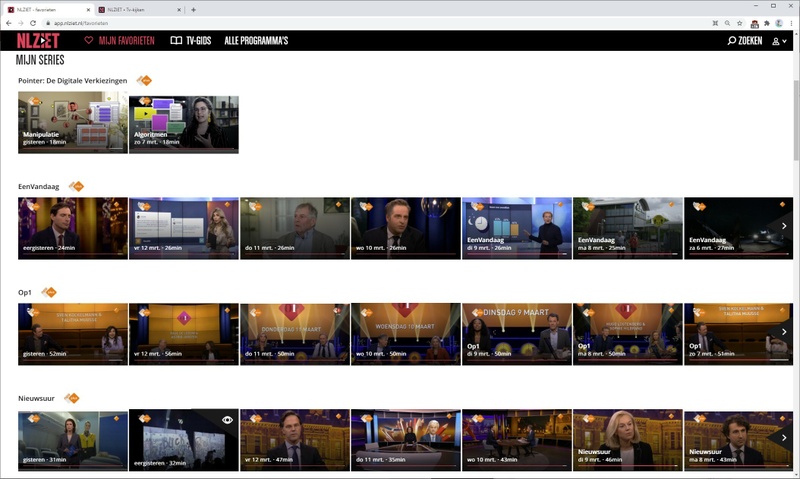Show next EenVandaag episodes with right chevron
Viewport: 800px width, 479px height.
pos(784,226)
